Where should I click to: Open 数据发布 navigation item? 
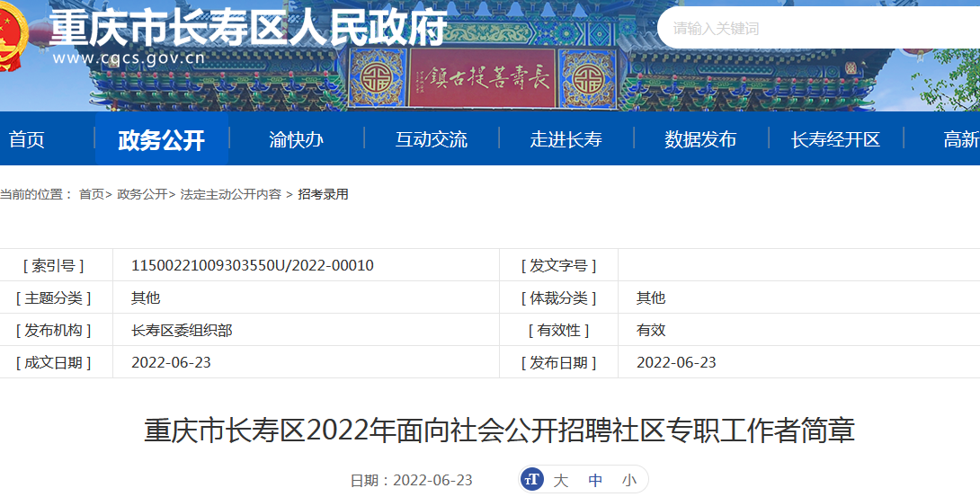click(x=700, y=139)
